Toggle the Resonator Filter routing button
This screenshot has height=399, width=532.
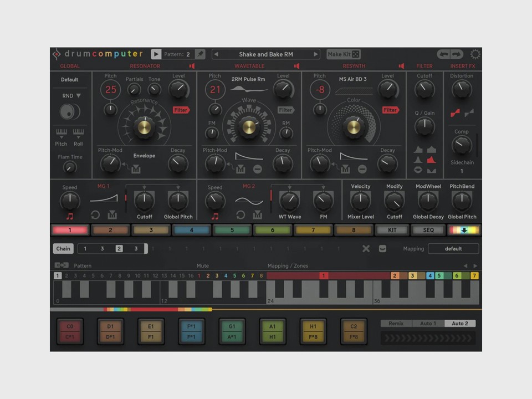(181, 110)
